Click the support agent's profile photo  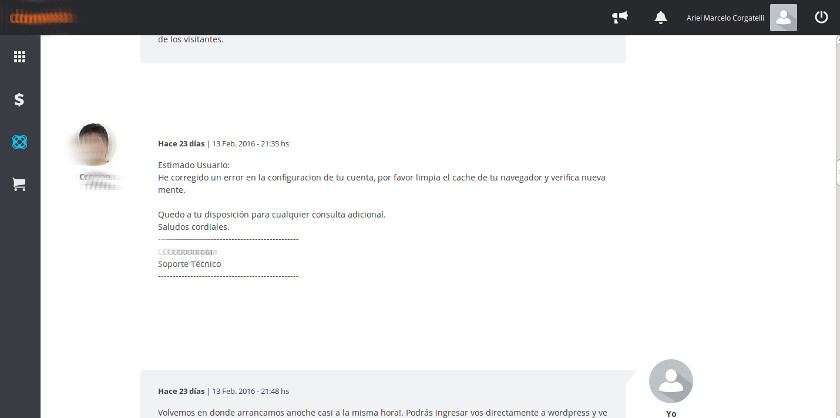click(97, 144)
